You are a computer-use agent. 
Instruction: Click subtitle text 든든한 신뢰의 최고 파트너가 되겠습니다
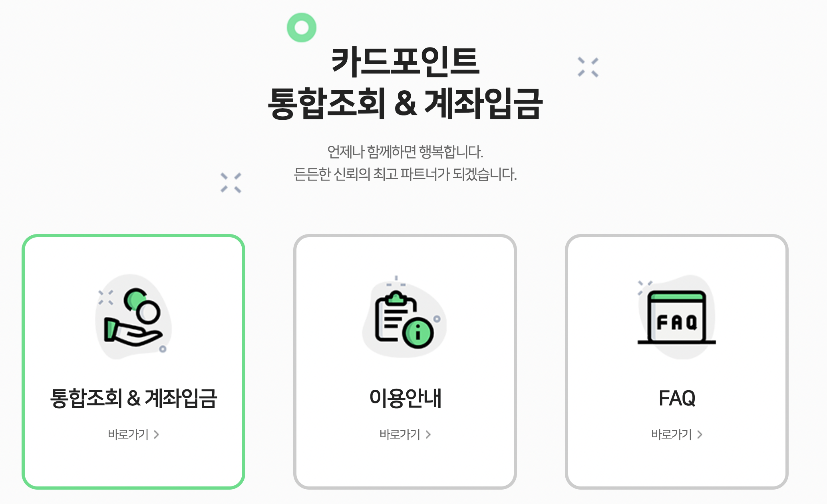(x=405, y=175)
